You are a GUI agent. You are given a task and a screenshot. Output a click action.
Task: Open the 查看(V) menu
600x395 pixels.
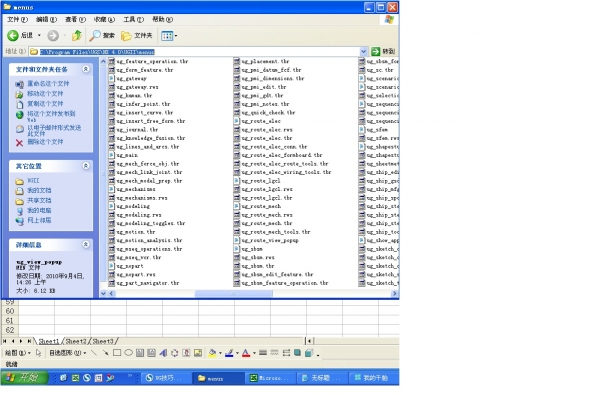pyautogui.click(x=75, y=19)
